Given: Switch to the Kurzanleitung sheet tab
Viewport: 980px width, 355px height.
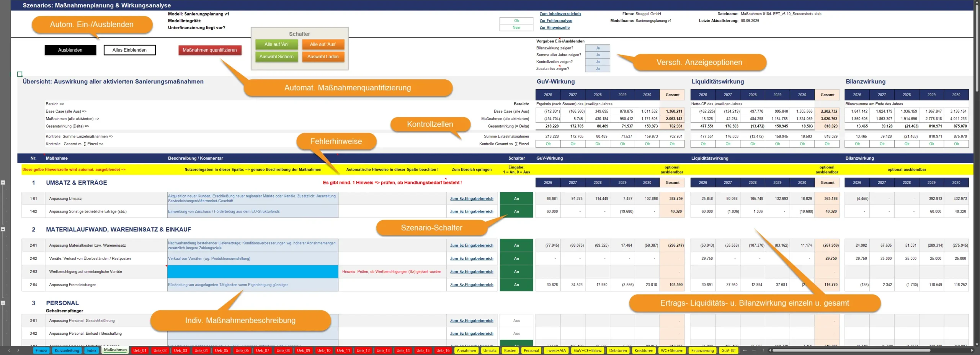Looking at the screenshot, I should pos(67,350).
